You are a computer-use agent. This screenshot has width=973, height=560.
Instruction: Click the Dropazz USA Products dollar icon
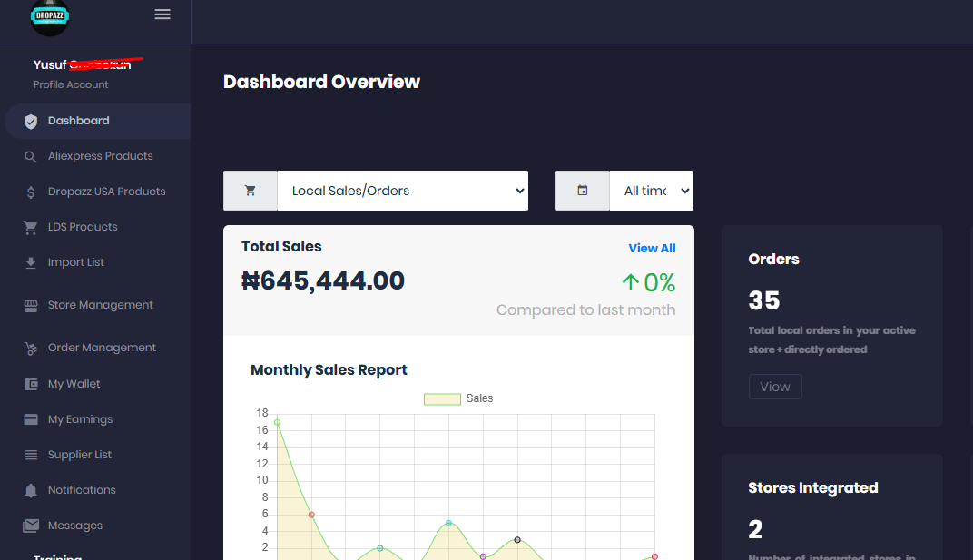tap(31, 192)
